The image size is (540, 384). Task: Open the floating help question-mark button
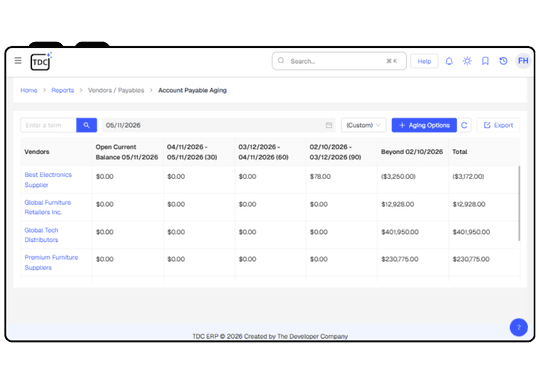(519, 327)
